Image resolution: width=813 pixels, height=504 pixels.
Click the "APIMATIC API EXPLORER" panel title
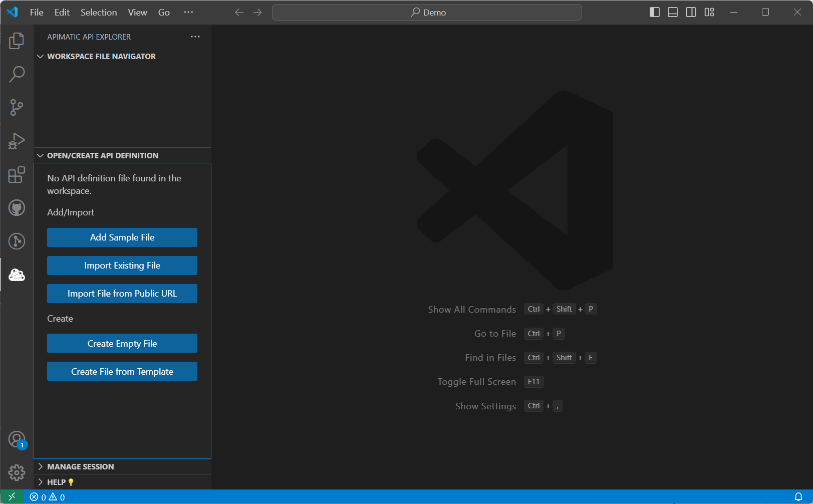pyautogui.click(x=89, y=37)
